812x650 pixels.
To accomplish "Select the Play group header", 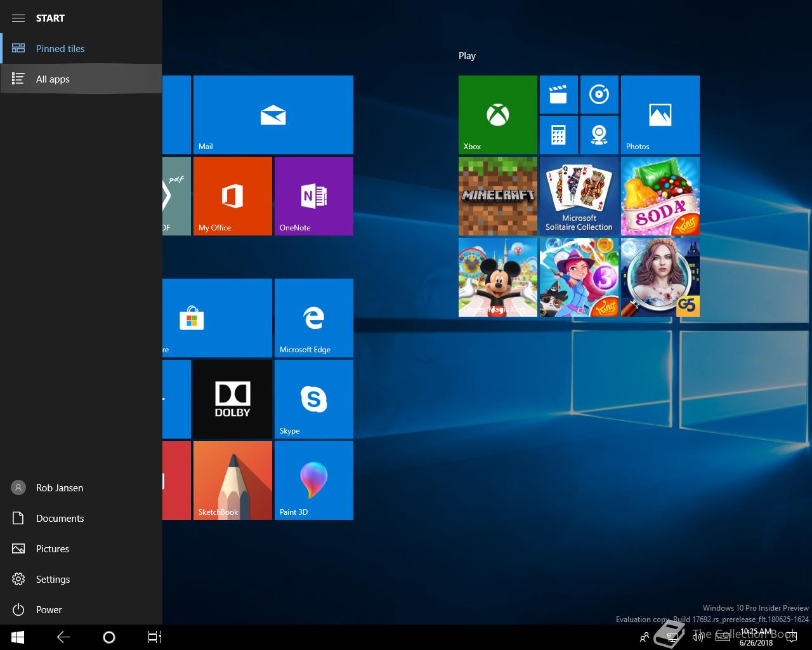I will pos(467,56).
